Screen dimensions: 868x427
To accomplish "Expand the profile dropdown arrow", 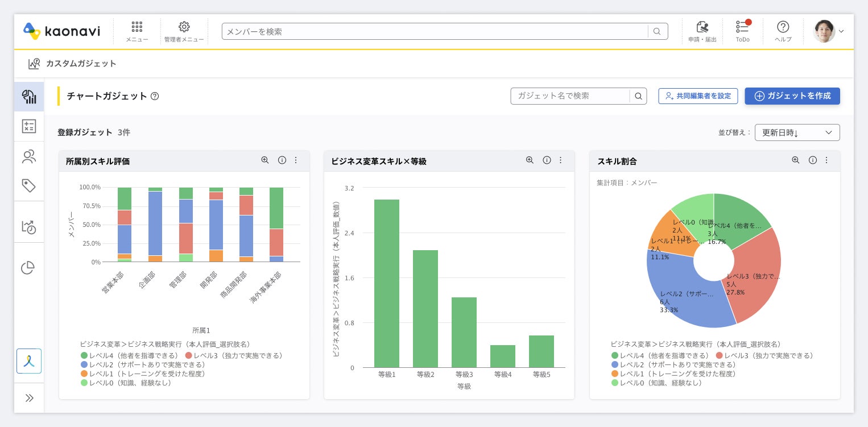I will pyautogui.click(x=841, y=32).
